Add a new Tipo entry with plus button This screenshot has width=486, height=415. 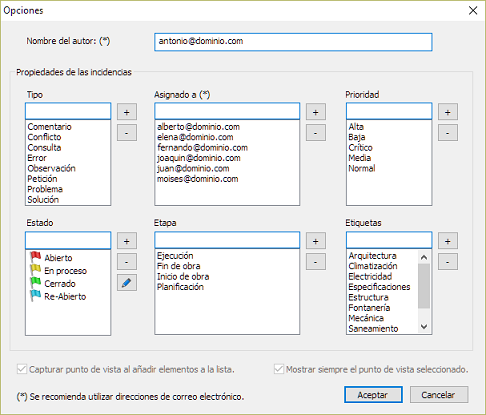click(x=127, y=112)
